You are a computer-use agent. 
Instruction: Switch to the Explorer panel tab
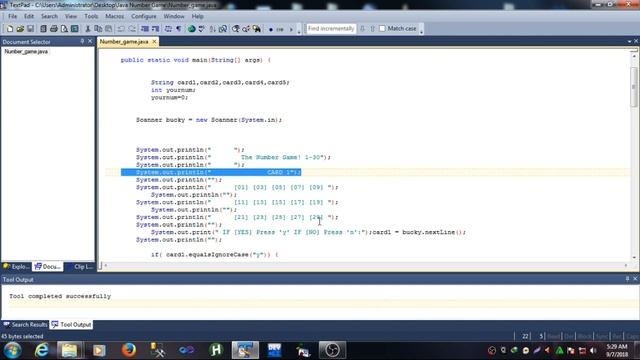tap(17, 267)
